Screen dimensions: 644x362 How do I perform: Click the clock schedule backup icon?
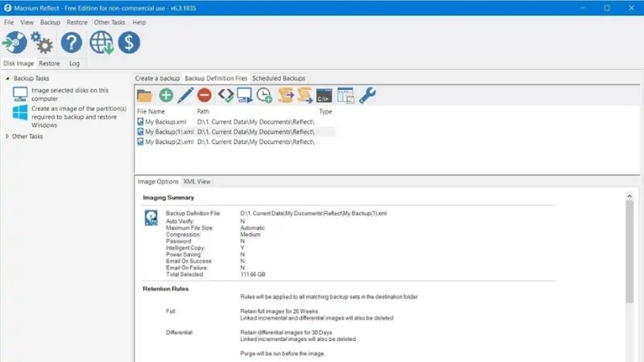tap(264, 95)
